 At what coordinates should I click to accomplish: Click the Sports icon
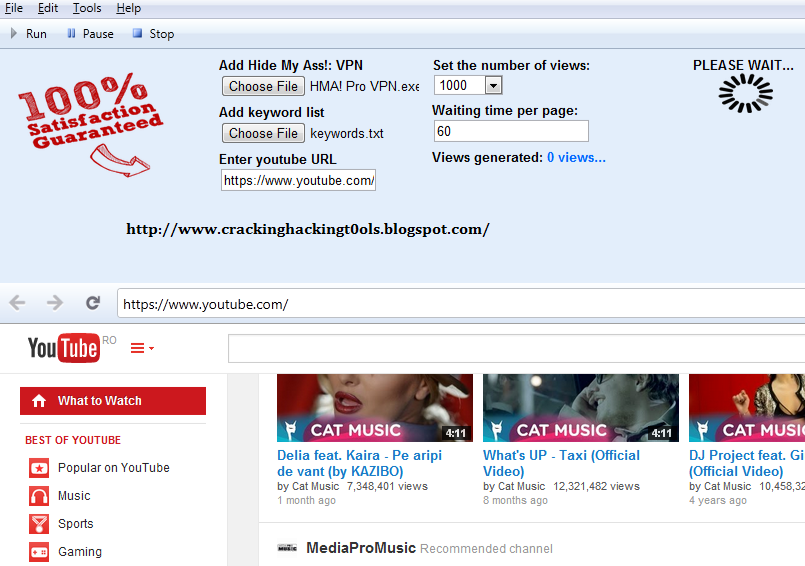pyautogui.click(x=39, y=524)
